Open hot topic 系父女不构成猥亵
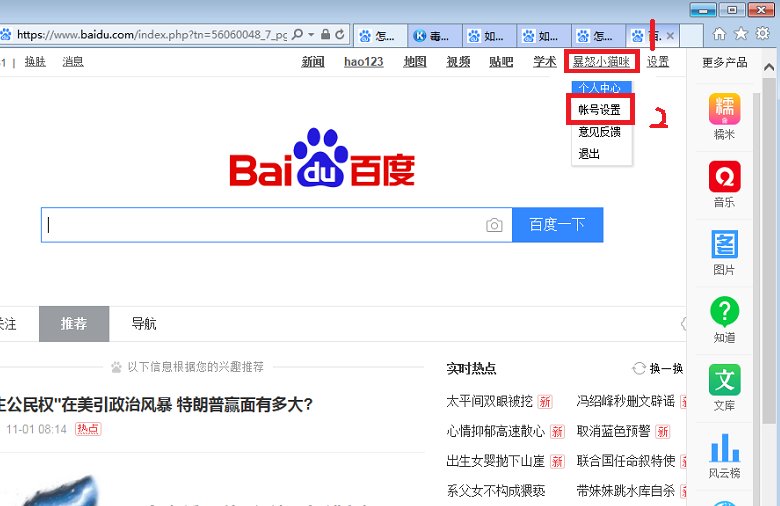Viewport: 780px width, 506px height. pos(495,491)
